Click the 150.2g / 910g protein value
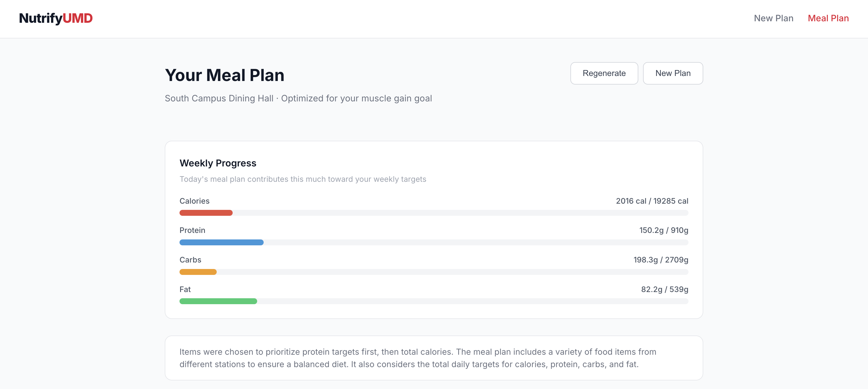868x389 pixels. pyautogui.click(x=663, y=231)
